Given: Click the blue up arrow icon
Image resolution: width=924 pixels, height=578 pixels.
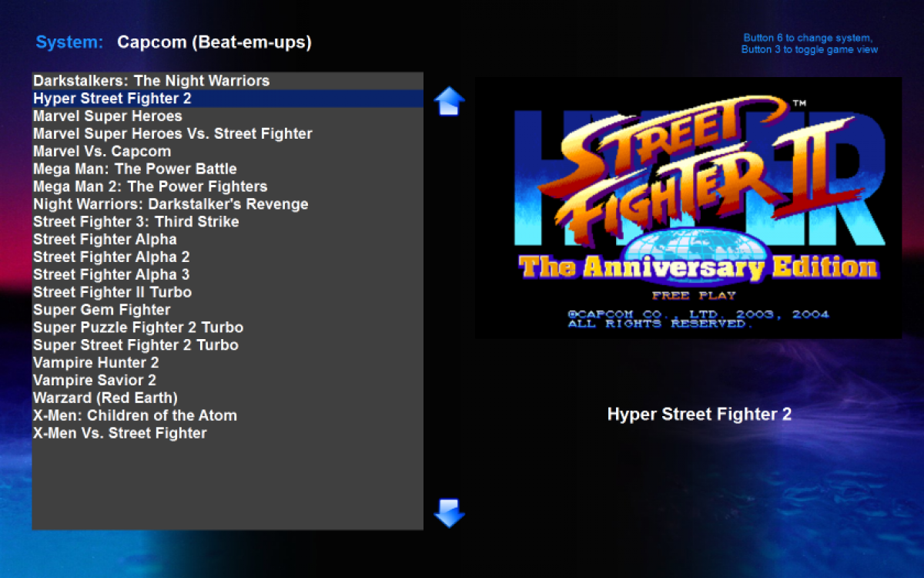Looking at the screenshot, I should tap(450, 101).
